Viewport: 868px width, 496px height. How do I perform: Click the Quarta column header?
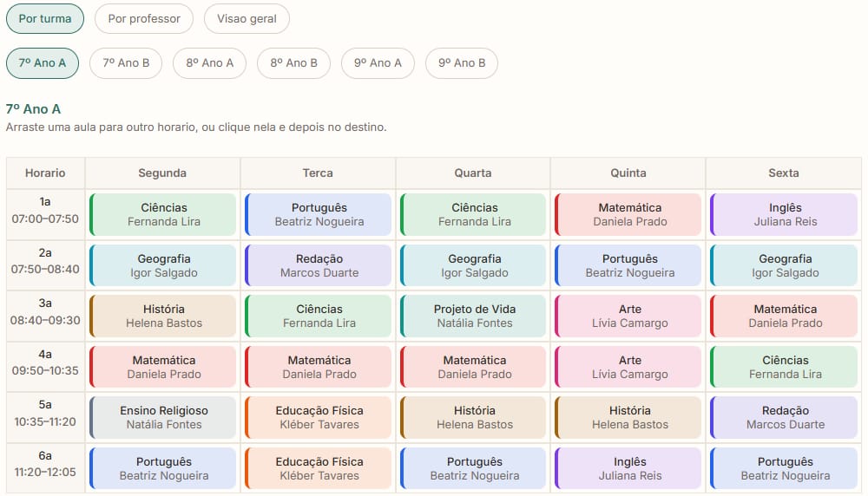(x=473, y=173)
